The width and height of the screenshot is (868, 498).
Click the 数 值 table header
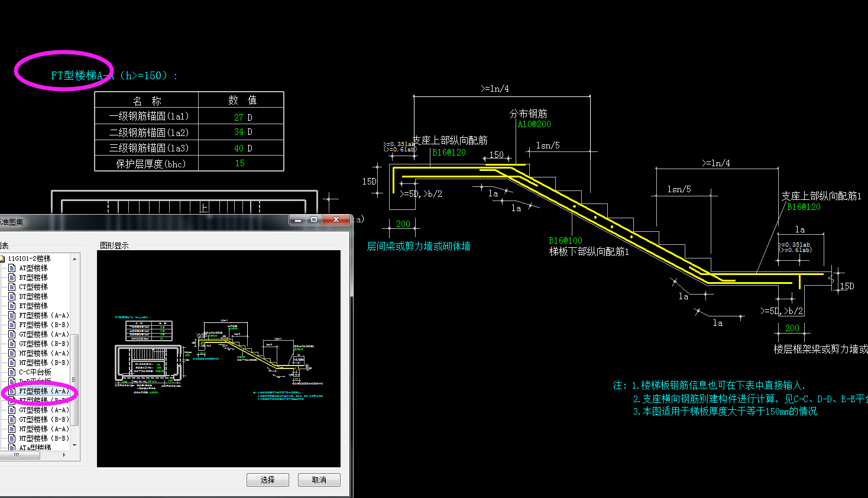[242, 100]
